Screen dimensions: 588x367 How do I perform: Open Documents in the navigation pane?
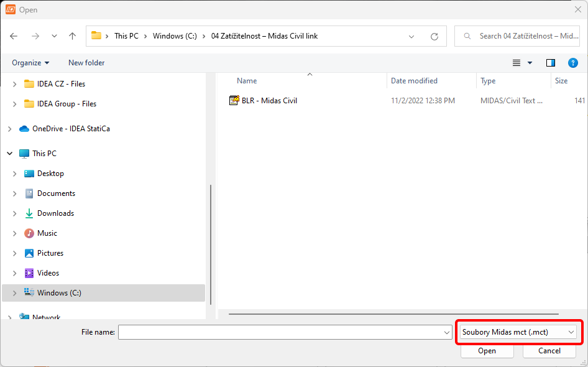(56, 193)
